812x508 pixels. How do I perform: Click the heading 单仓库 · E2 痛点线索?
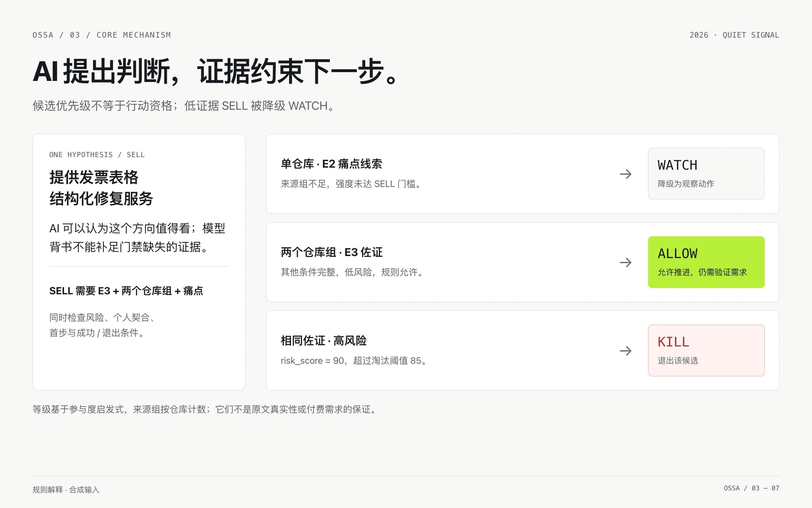pyautogui.click(x=331, y=164)
